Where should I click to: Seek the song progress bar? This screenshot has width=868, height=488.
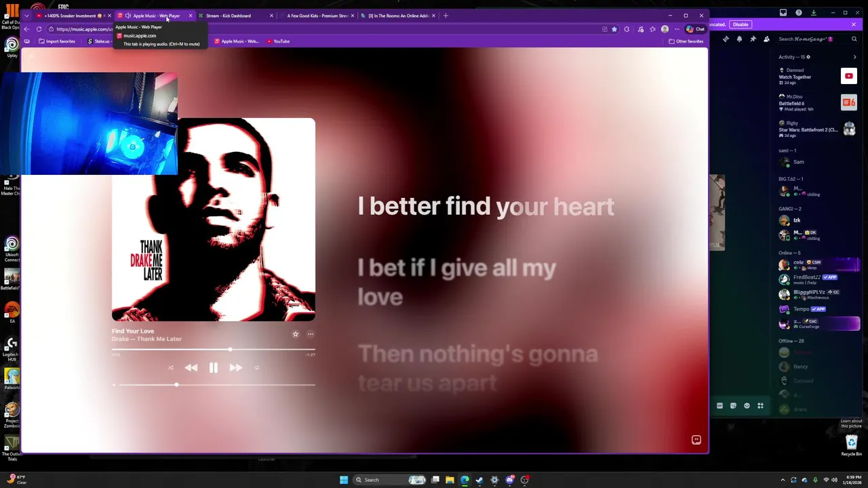(214, 350)
